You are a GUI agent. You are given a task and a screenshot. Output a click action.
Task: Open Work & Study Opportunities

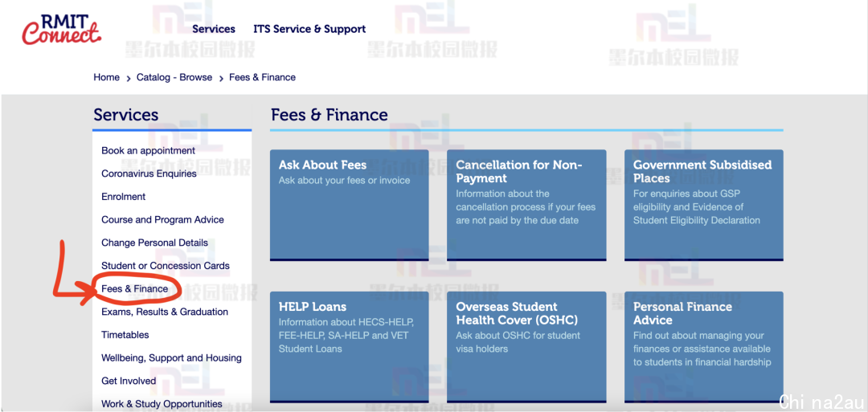162,404
